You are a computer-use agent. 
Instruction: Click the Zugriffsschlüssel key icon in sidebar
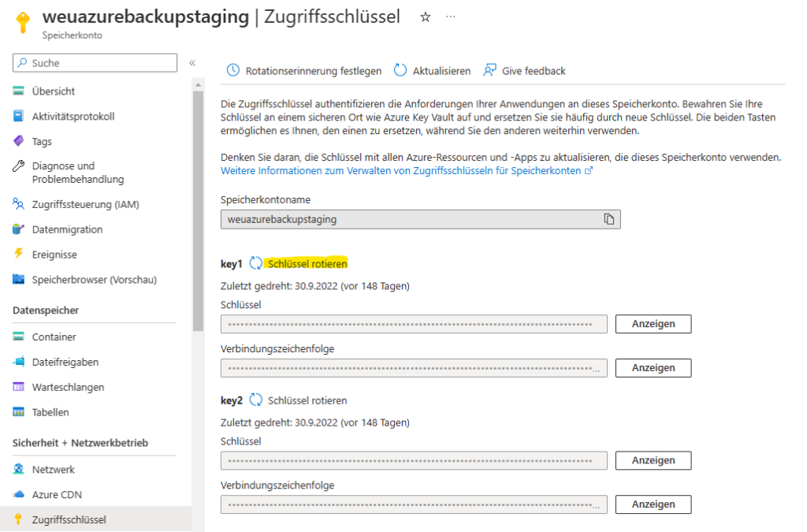click(19, 519)
